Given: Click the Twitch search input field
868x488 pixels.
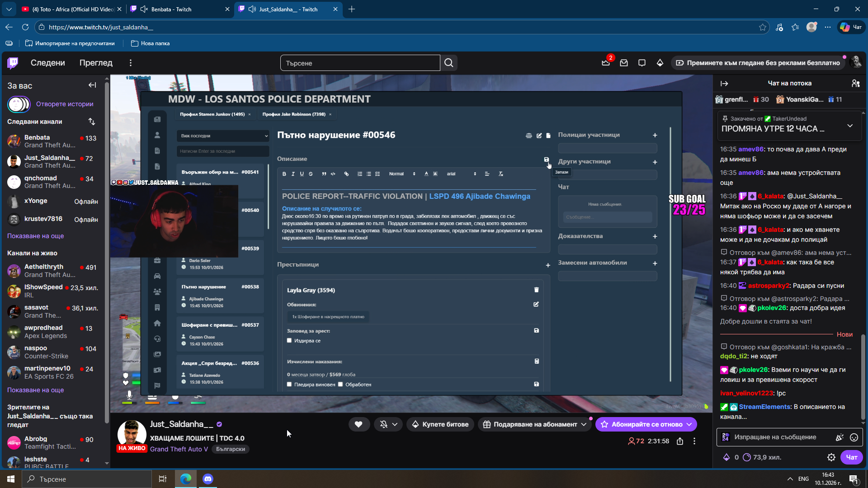Looking at the screenshot, I should point(360,63).
